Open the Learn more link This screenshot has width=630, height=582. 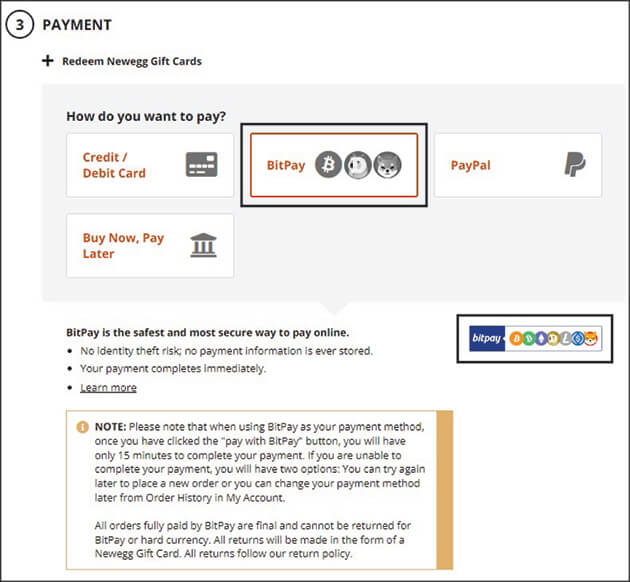(108, 387)
